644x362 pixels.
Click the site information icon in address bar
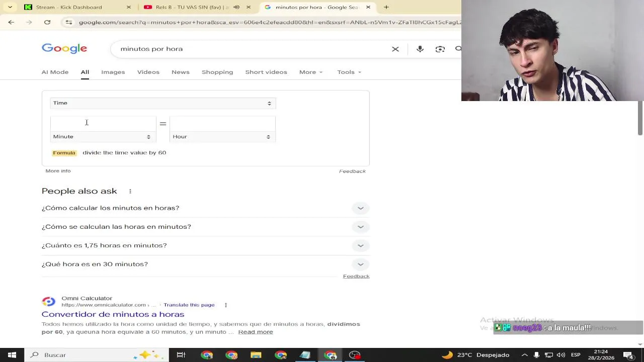(69, 22)
